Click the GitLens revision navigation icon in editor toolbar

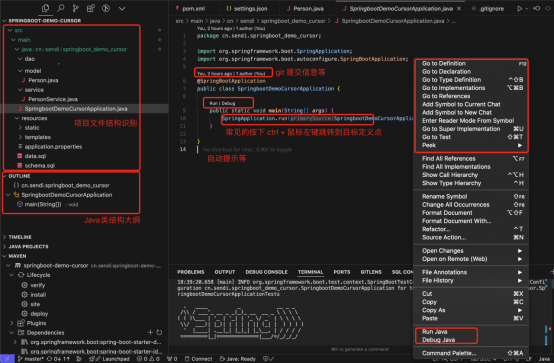coord(536,8)
